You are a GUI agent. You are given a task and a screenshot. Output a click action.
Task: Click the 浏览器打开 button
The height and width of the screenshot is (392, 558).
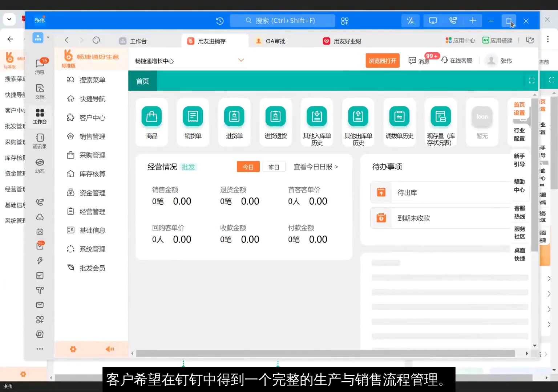pyautogui.click(x=382, y=60)
